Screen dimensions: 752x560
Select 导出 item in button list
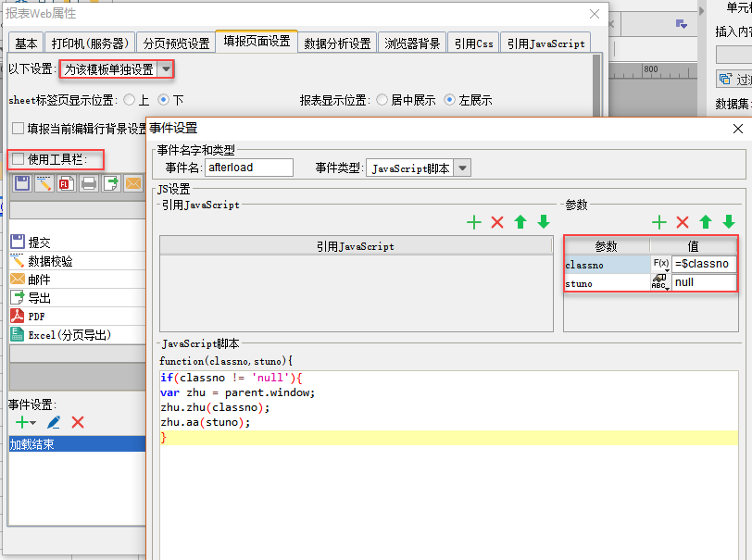click(77, 298)
